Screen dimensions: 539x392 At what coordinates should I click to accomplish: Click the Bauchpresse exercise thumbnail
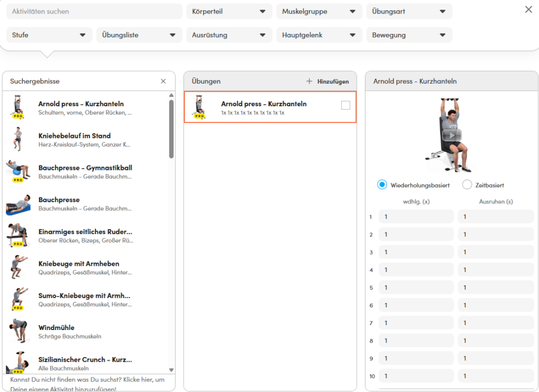click(18, 204)
